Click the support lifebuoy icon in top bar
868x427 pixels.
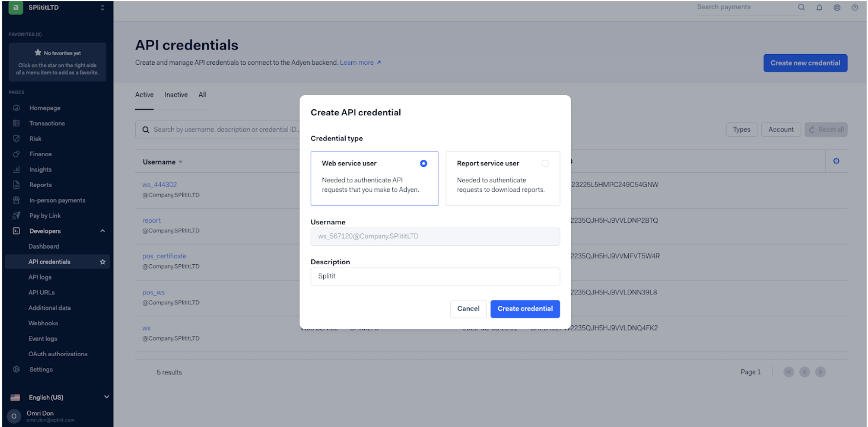pyautogui.click(x=837, y=7)
